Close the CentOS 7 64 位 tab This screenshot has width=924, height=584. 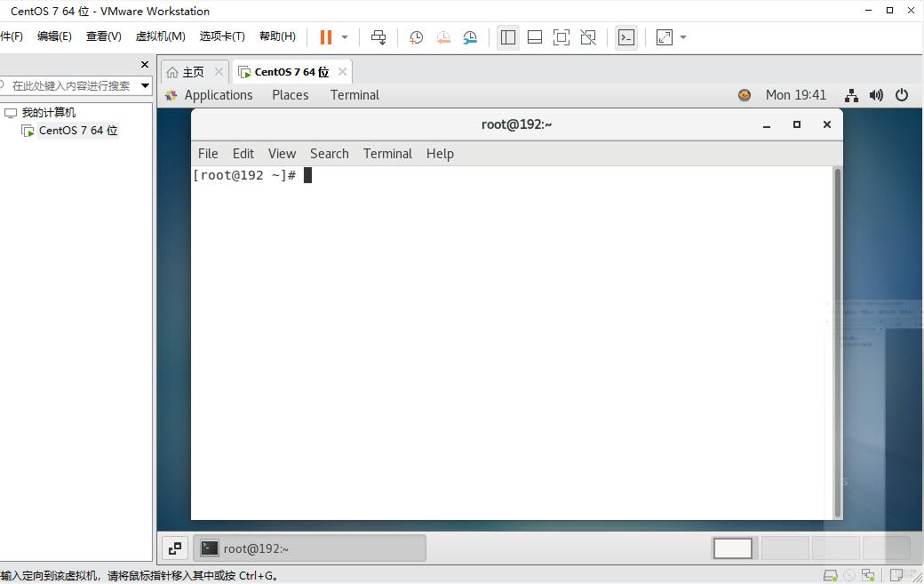[x=342, y=71]
